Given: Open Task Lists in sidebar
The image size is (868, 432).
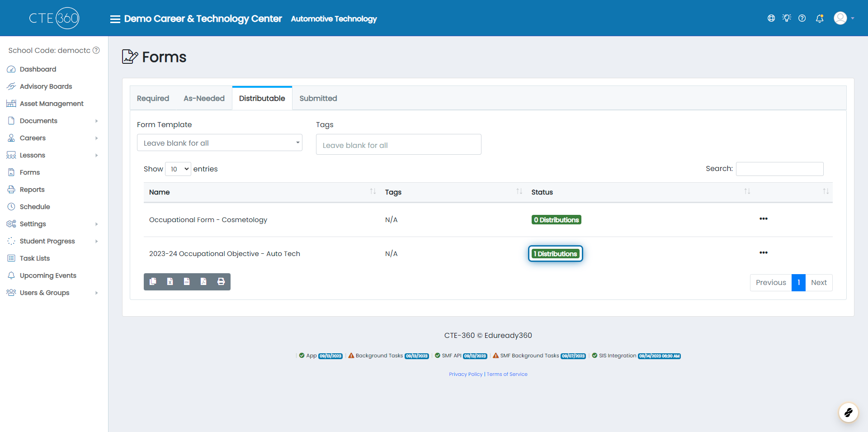Looking at the screenshot, I should (35, 258).
